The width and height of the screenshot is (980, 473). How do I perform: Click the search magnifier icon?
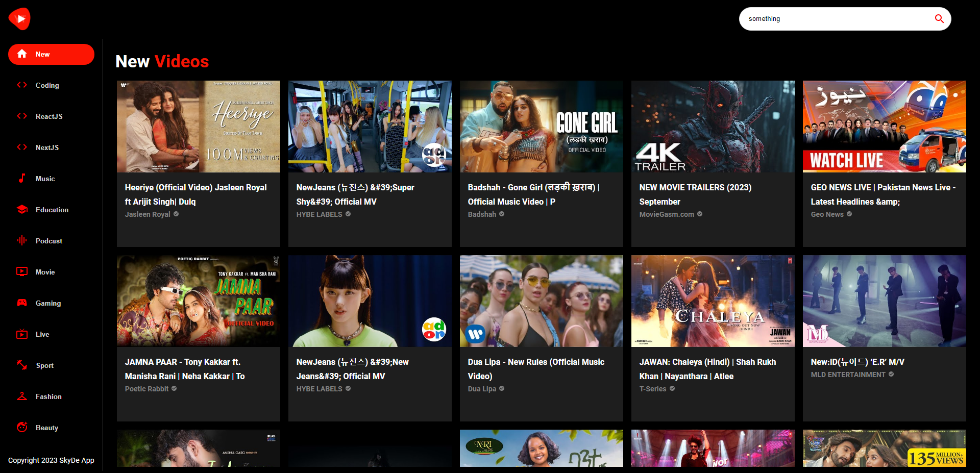(939, 18)
